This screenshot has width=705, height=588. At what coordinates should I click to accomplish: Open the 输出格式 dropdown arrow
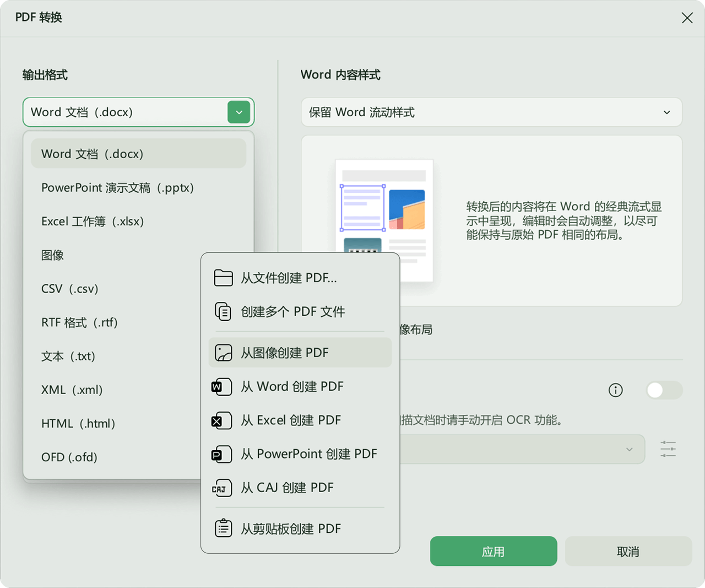[238, 112]
